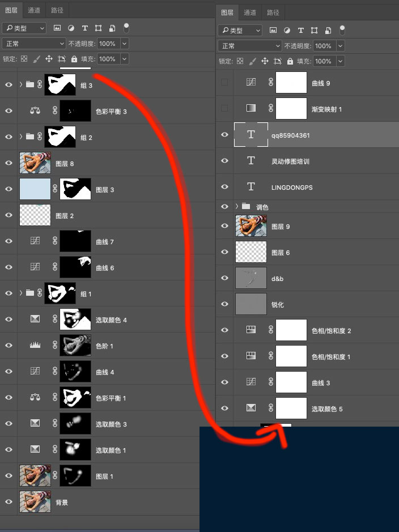Expand the 调色 group
The height and width of the screenshot is (532, 399).
click(x=237, y=206)
